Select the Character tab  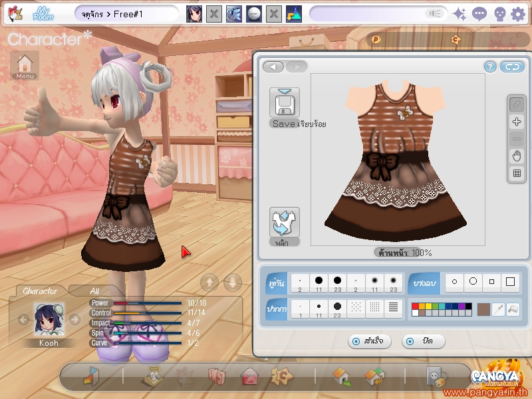tap(40, 291)
